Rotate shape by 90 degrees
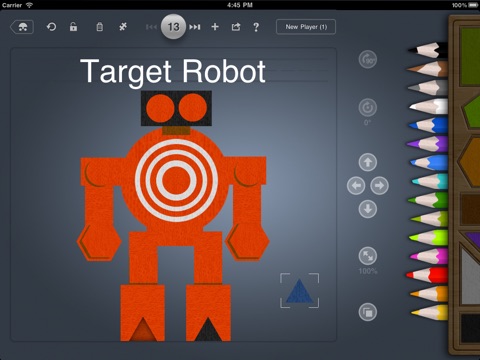This screenshot has width=480, height=360. [368, 60]
